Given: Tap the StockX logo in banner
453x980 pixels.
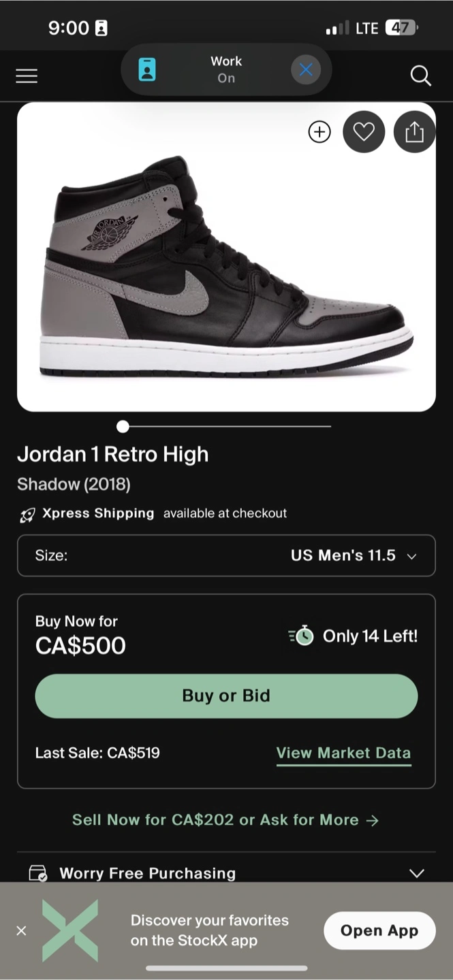Looking at the screenshot, I should point(70,930).
